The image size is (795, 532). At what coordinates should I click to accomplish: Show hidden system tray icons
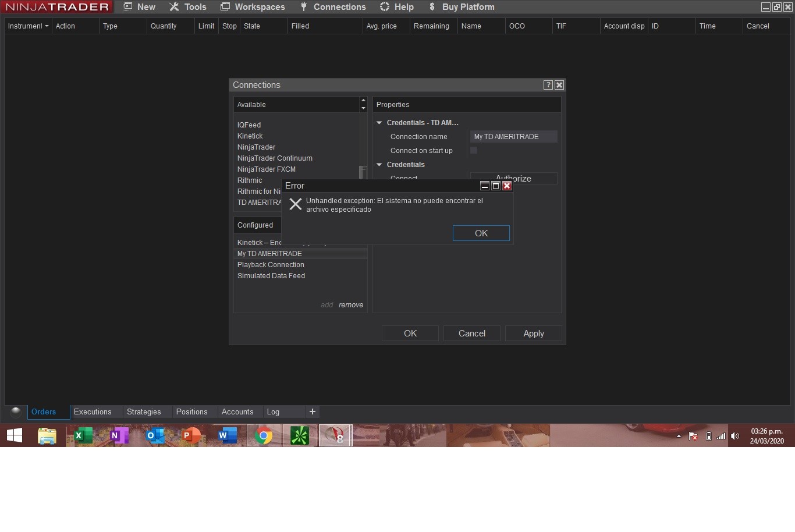point(679,436)
